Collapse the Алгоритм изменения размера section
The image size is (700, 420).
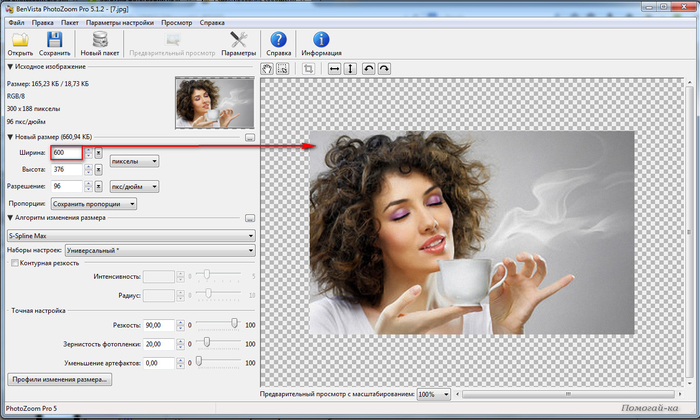[x=10, y=218]
